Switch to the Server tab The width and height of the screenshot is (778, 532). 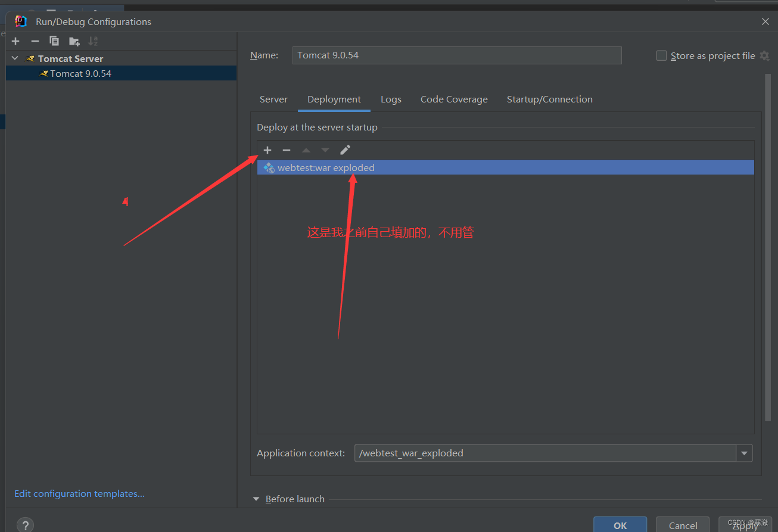pyautogui.click(x=273, y=99)
